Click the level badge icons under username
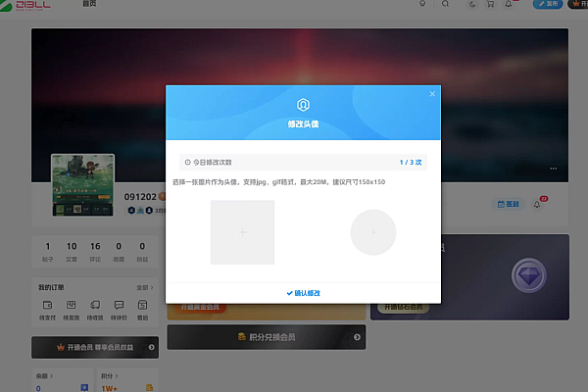Screen dimensions: 588x392 pos(140,211)
